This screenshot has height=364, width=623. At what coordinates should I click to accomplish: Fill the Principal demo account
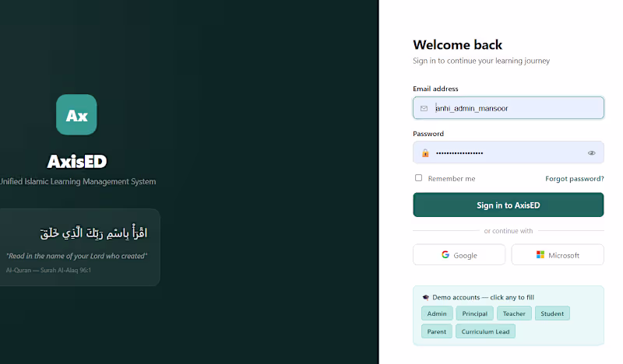point(474,313)
